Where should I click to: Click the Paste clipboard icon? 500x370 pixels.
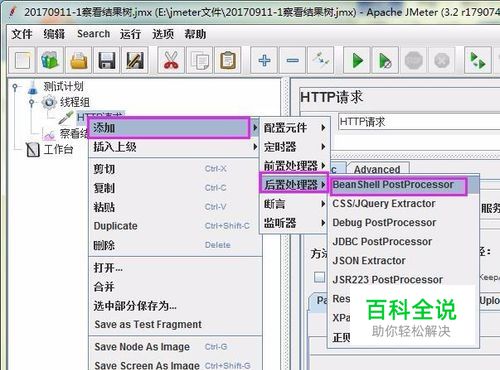[228, 61]
